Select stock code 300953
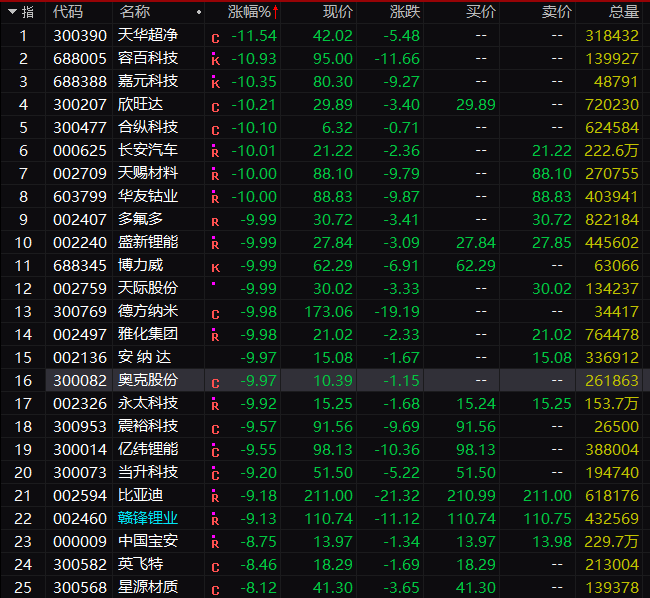Screen dimensions: 650x598 (x=80, y=426)
